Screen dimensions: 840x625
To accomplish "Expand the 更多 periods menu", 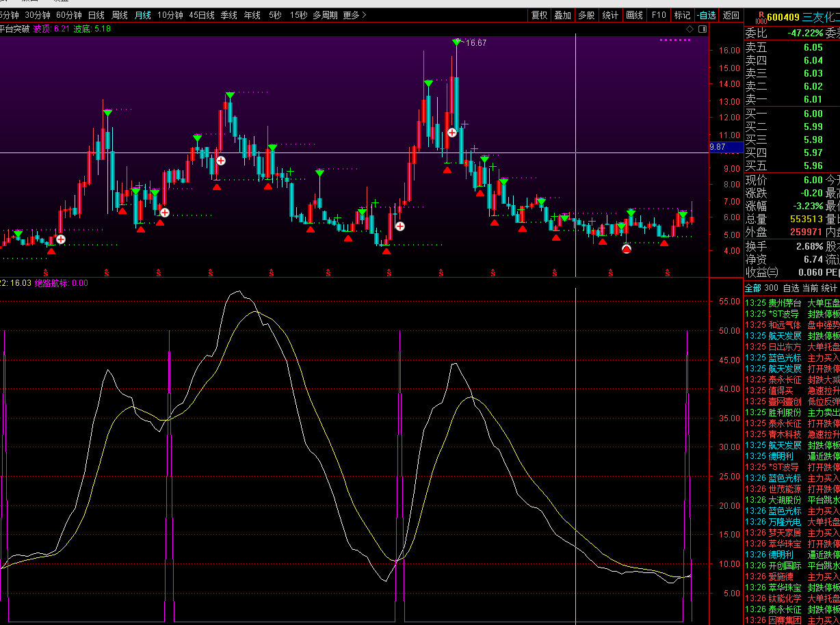I will pyautogui.click(x=354, y=15).
